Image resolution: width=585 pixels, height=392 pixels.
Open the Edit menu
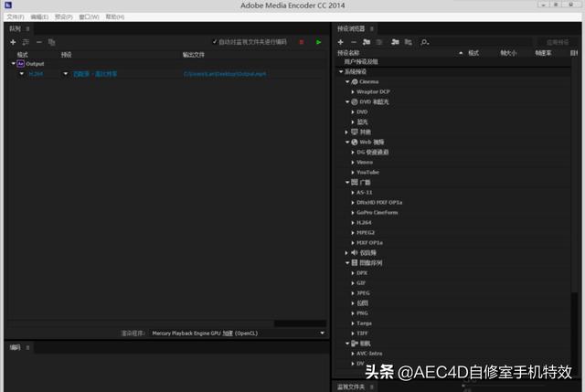[39, 16]
